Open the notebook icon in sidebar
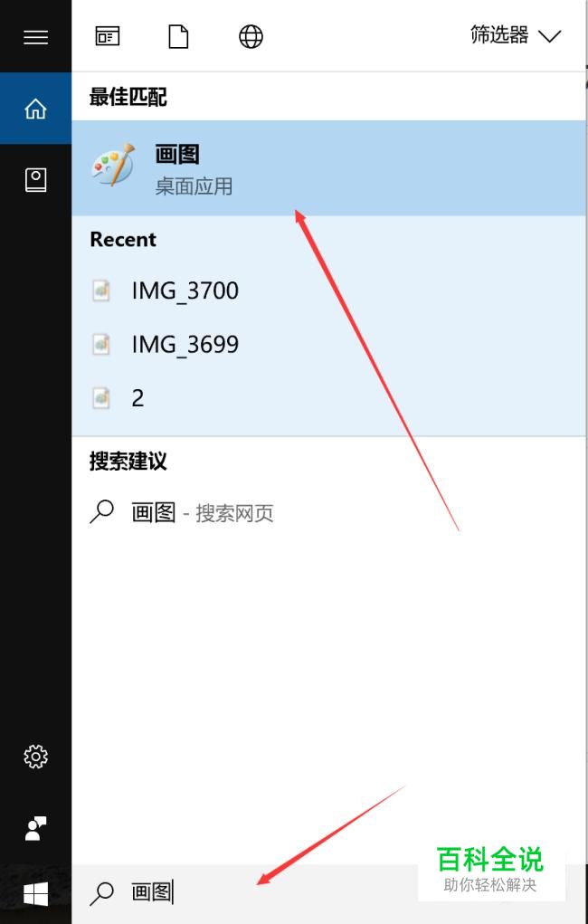The image size is (588, 924). point(35,180)
